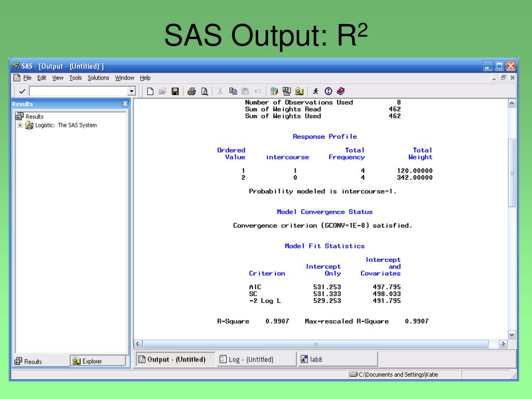
Task: Click 'Probability modeled is intercourse=1.' line
Action: 322,191
